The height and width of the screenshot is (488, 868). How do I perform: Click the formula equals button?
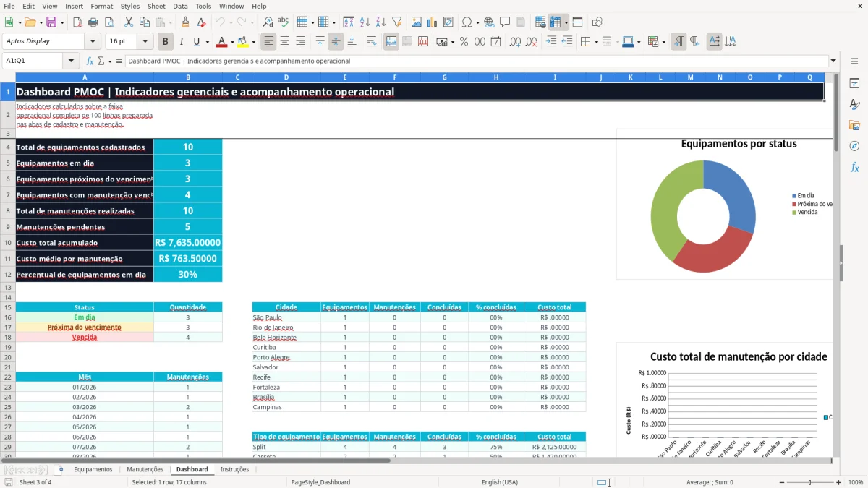click(x=119, y=61)
